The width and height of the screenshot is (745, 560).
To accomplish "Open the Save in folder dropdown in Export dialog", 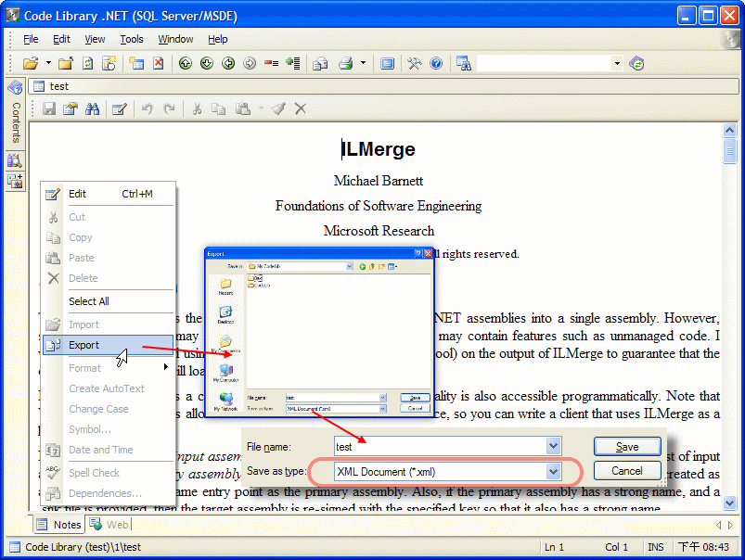I will [x=349, y=266].
